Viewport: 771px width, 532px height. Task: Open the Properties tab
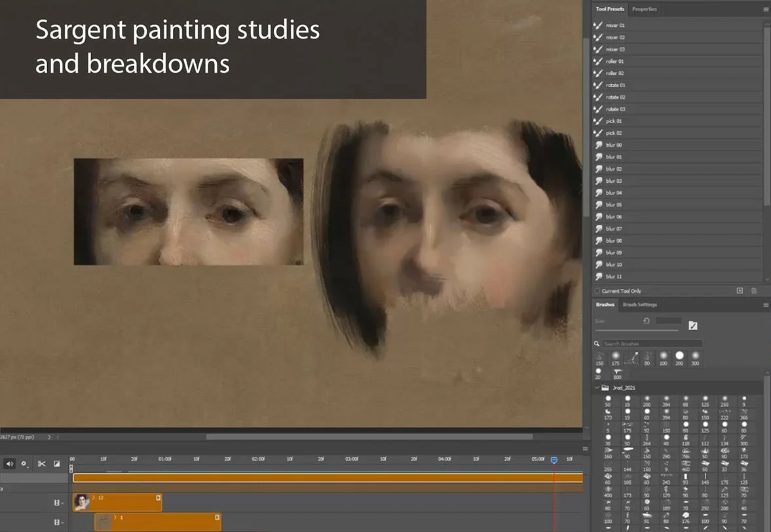point(645,9)
